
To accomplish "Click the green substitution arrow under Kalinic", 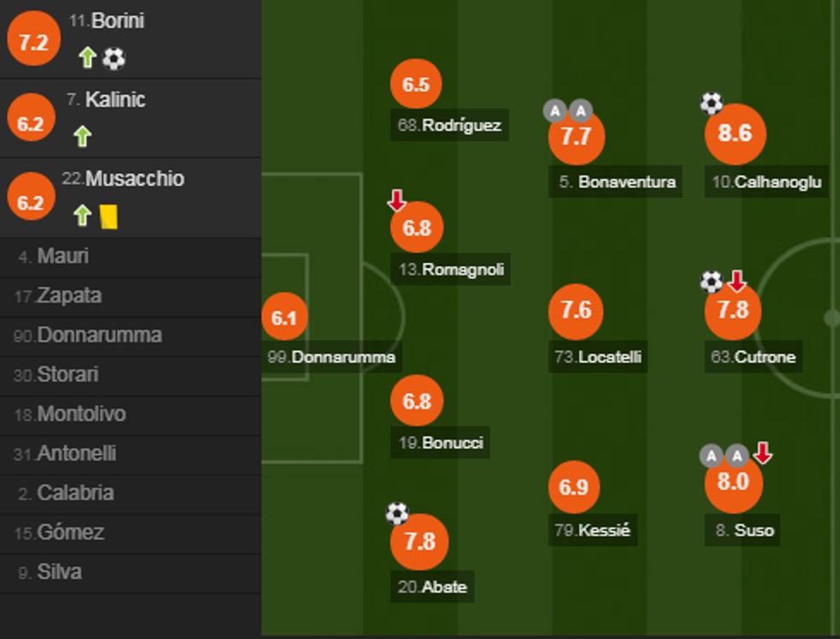I will pos(82,136).
